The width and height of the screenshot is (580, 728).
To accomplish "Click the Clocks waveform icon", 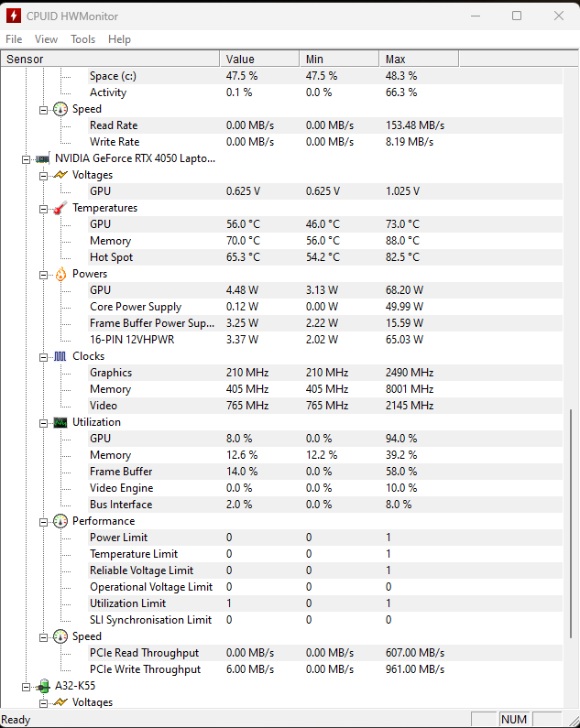I will pos(60,356).
